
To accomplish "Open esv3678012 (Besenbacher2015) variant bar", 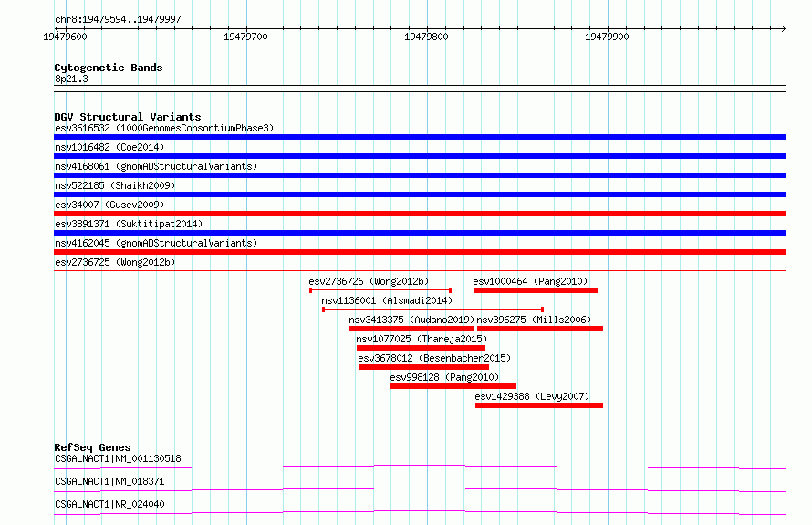I will pos(423,367).
